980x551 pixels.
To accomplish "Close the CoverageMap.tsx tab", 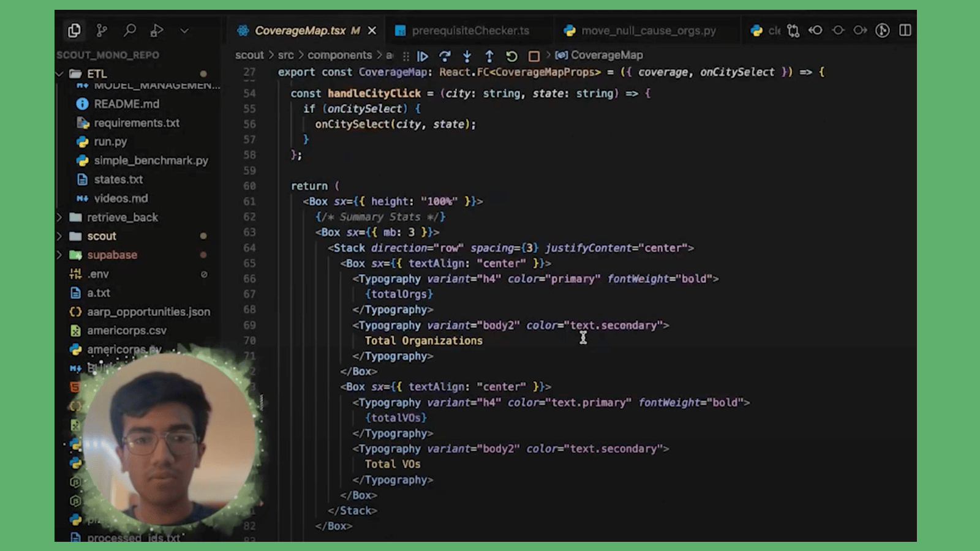I will (x=372, y=31).
